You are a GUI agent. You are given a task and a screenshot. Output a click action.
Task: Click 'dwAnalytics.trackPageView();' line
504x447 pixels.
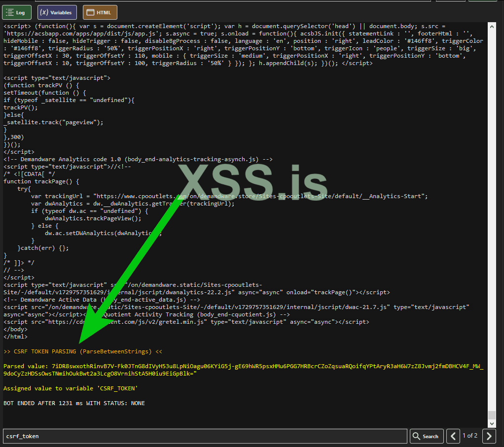pos(93,218)
